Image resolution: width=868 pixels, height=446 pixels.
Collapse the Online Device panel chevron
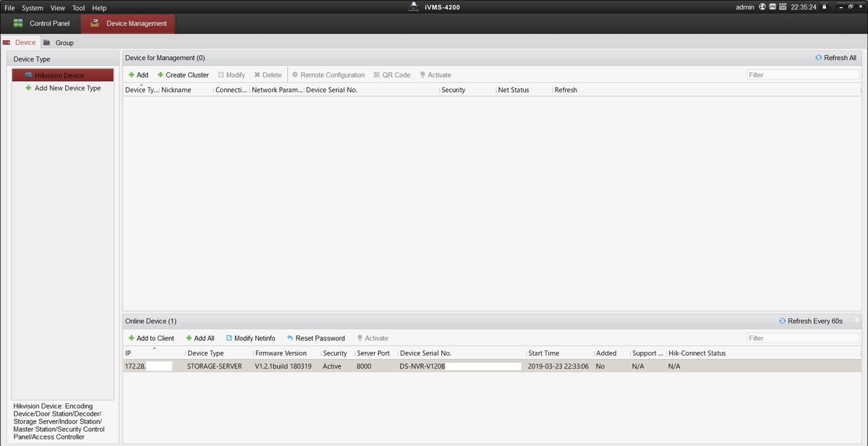pyautogui.click(x=856, y=320)
